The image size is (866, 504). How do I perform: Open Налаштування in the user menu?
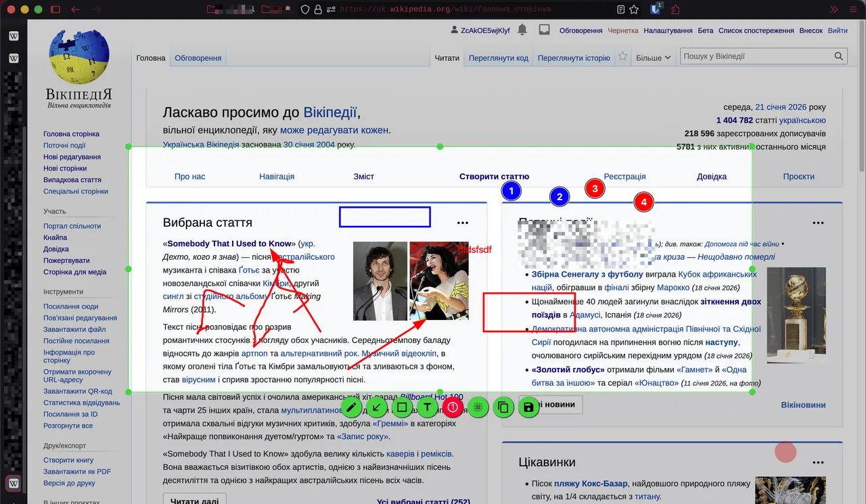668,30
